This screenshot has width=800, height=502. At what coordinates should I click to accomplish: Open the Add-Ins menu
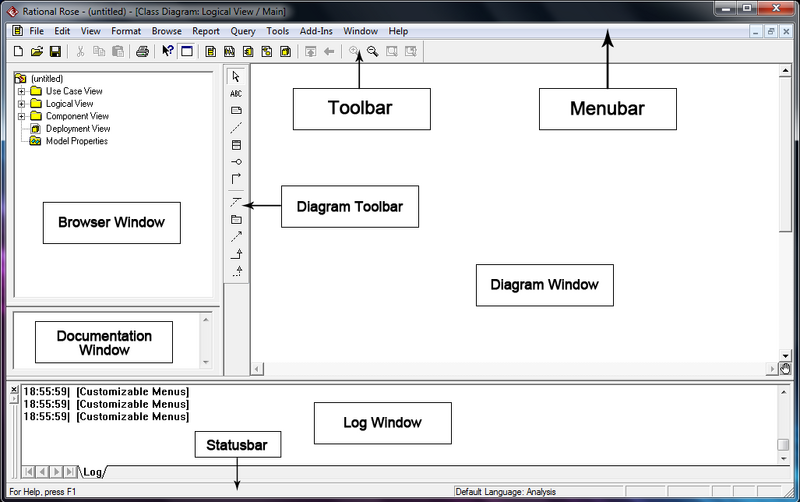click(x=316, y=31)
